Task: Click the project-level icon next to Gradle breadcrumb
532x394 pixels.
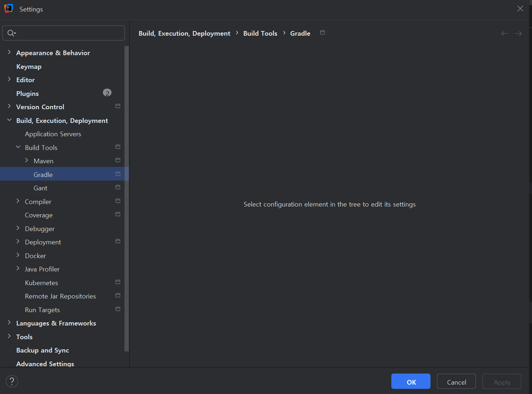Action: point(323,32)
